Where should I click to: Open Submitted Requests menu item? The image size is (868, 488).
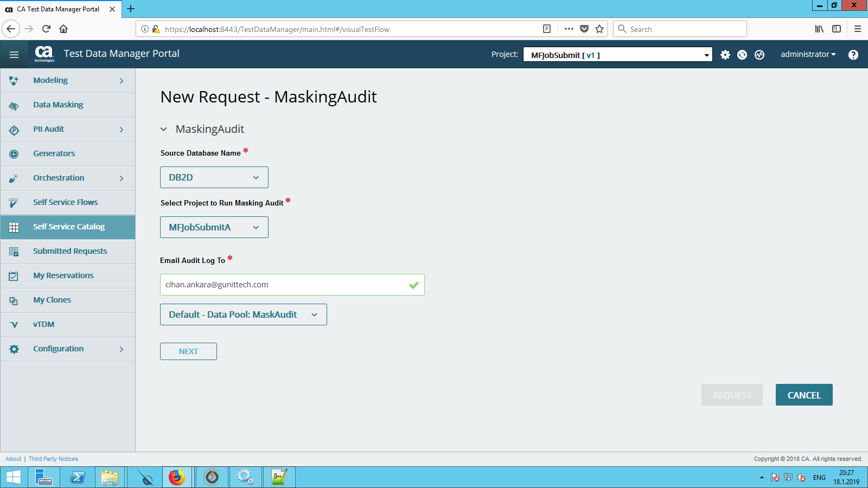click(x=68, y=252)
